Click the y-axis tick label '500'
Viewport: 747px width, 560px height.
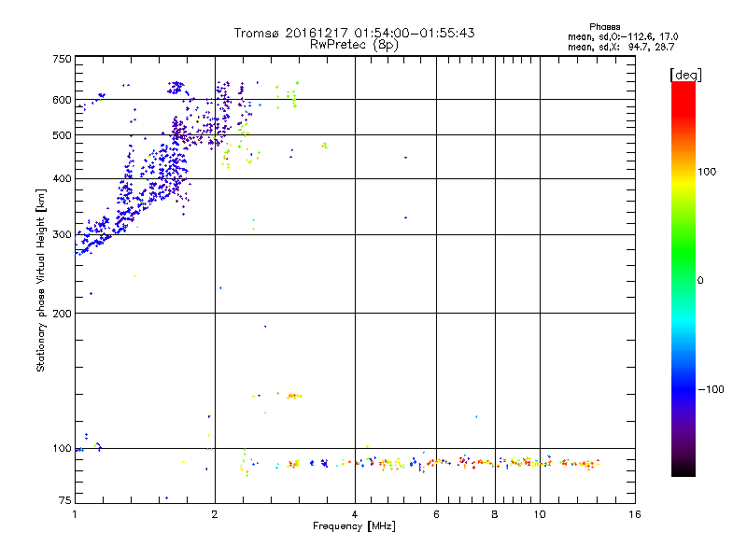[x=62, y=135]
